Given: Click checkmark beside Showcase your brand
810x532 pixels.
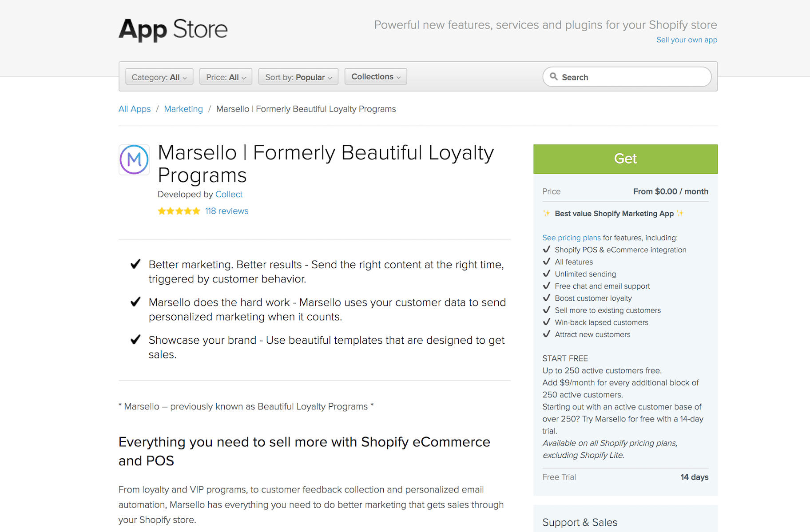Looking at the screenshot, I should click(x=135, y=340).
